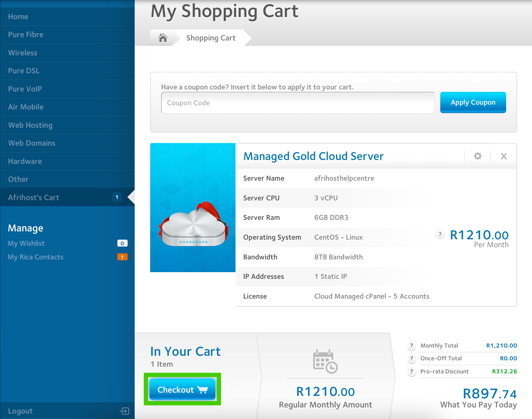The image size is (532, 419).
Task: Open Pure Fibre in the sidebar menu
Action: [26, 35]
